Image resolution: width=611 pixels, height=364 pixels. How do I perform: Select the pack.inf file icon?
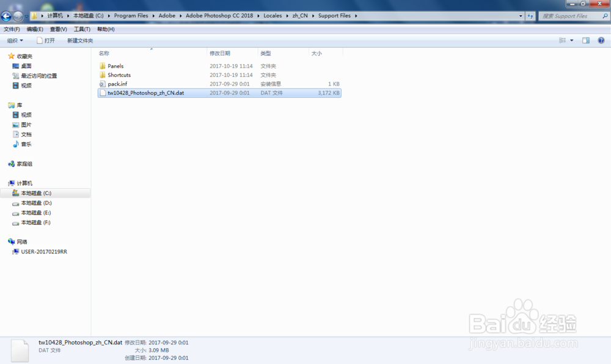pos(103,84)
